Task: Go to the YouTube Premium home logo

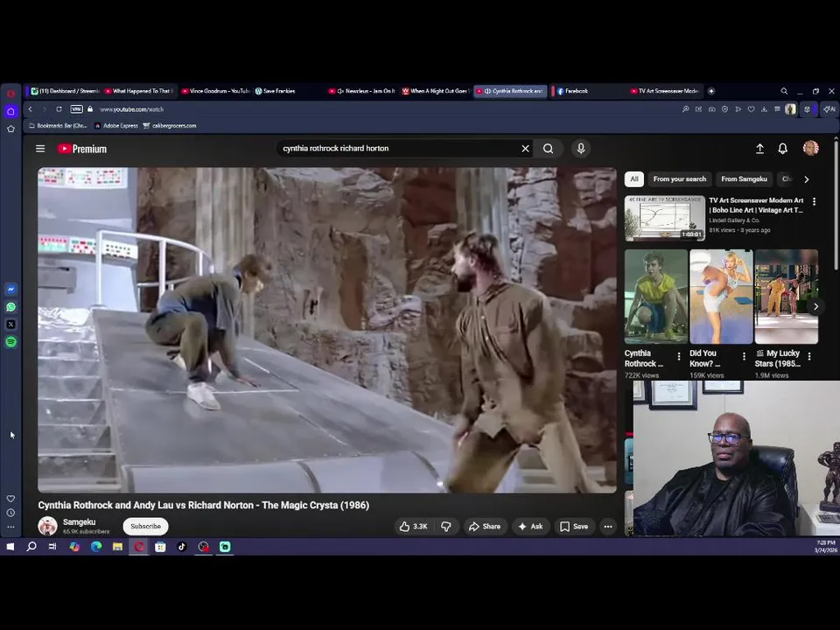Action: click(x=82, y=149)
